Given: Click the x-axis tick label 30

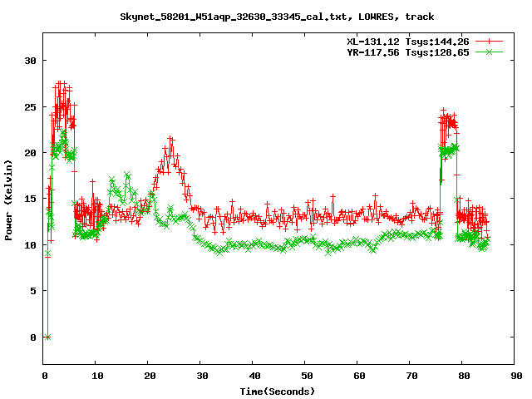Looking at the screenshot, I should pos(202,376).
